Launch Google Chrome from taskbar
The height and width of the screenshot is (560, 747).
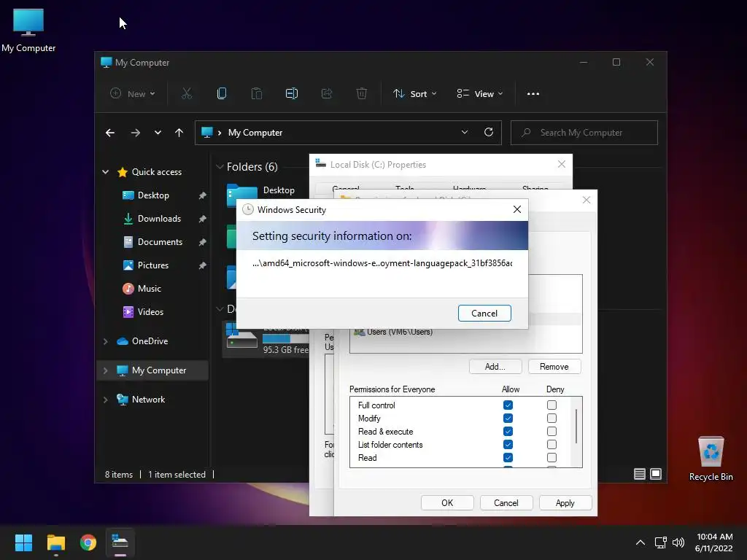click(88, 542)
